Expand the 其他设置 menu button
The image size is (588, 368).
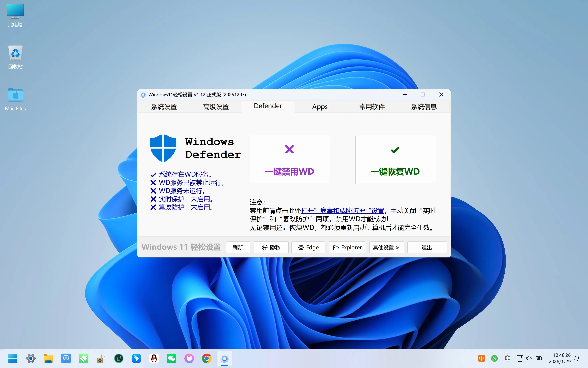pos(386,247)
